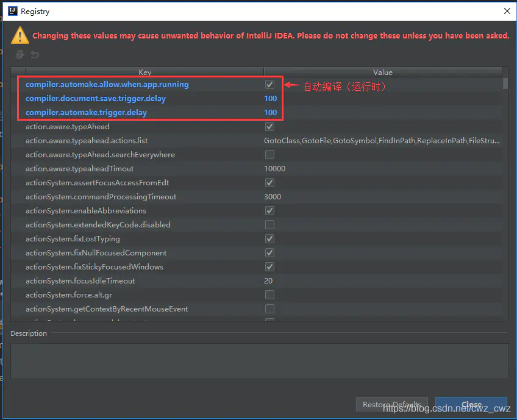The width and height of the screenshot is (517, 420).
Task: Toggle actionSystem.fixStickyFocusedWindows checkbox
Action: point(269,267)
